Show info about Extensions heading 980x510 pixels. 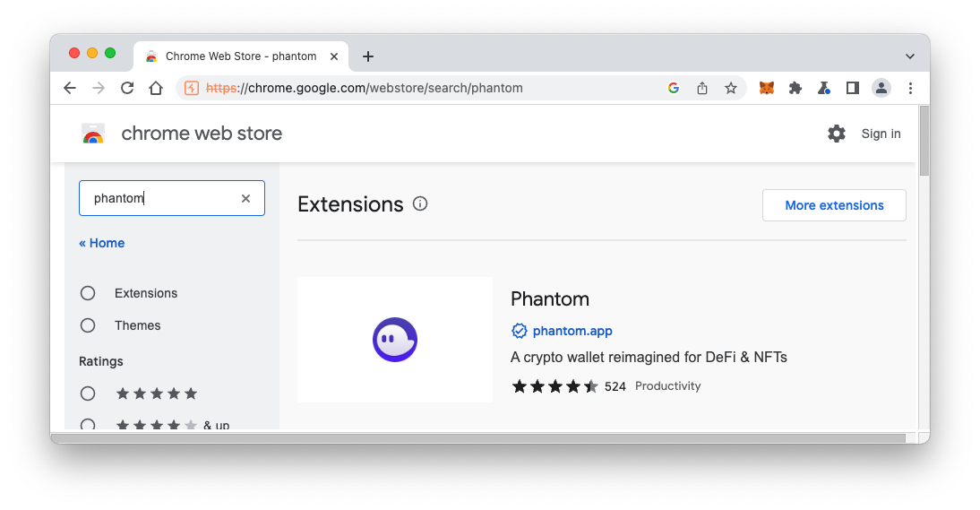[420, 203]
